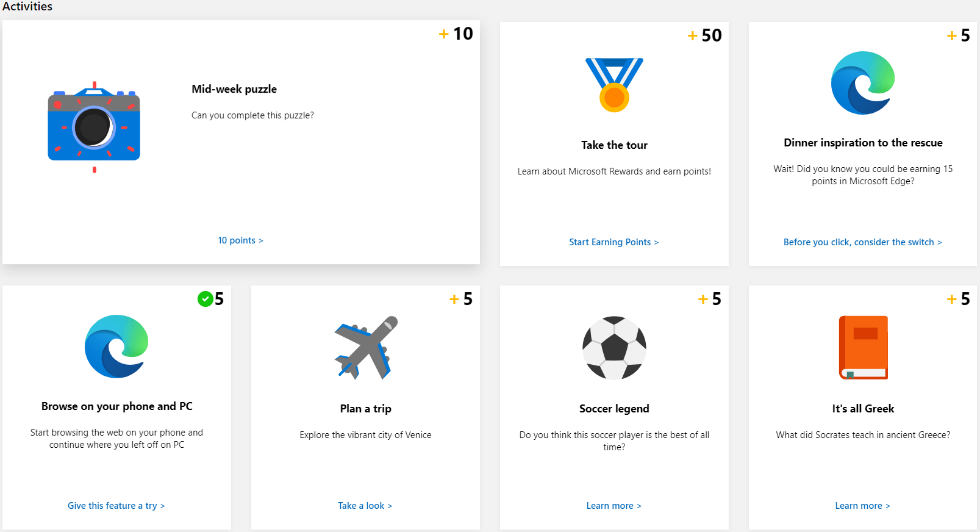Screen dimensions: 980x532
Task: Click the Edge logo on Dinner inspiration card
Action: tap(862, 84)
